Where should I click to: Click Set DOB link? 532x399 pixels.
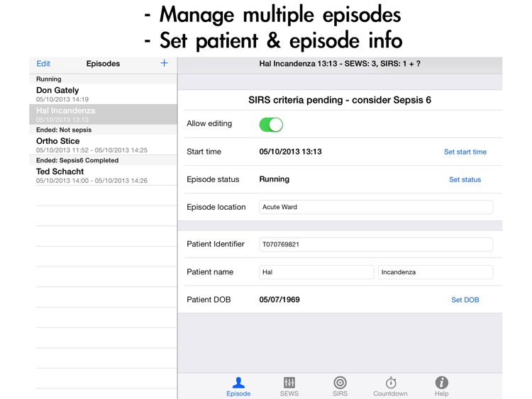coord(465,300)
